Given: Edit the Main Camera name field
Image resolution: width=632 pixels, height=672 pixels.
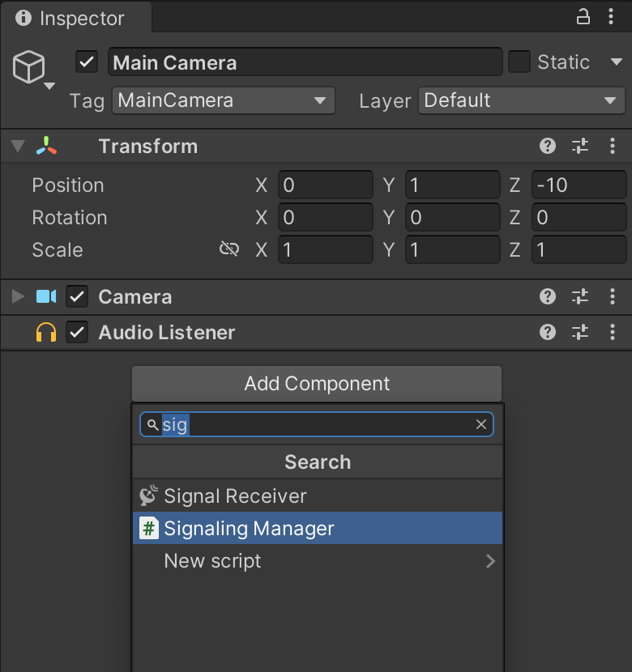Looking at the screenshot, I should point(305,62).
